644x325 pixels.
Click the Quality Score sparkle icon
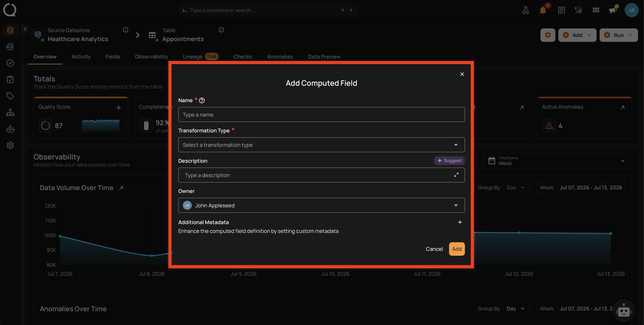(118, 107)
